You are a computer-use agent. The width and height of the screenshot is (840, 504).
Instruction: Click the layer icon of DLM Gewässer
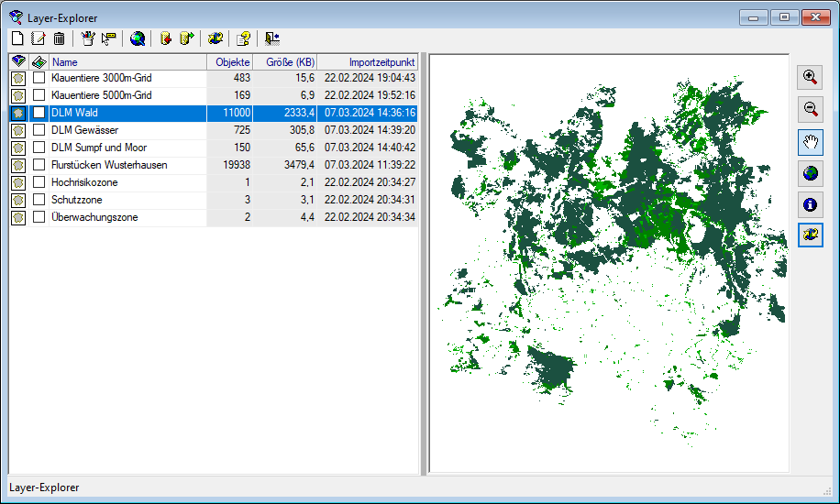[18, 131]
